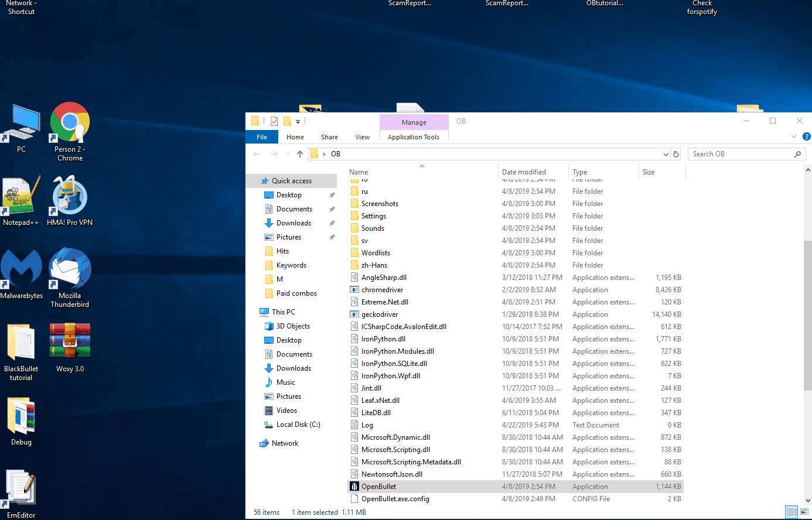Select the Woxy 3.0 archive icon on desktop

click(x=70, y=347)
